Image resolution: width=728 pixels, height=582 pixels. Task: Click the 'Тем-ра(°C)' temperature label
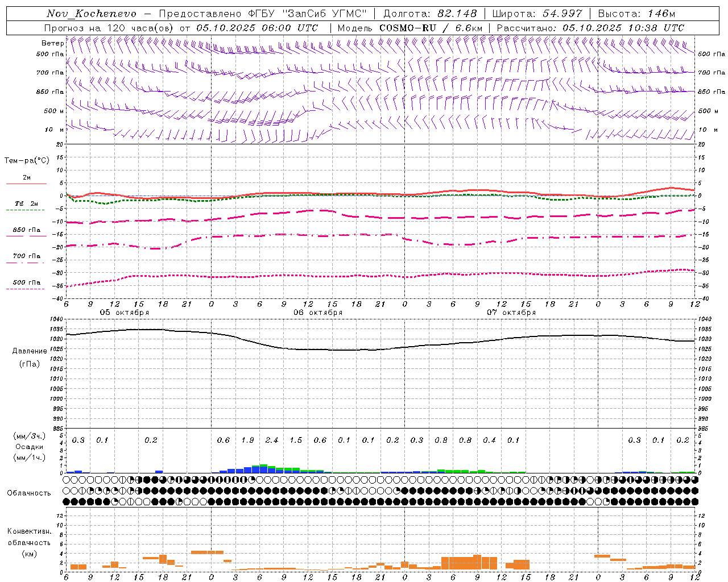coord(27,161)
